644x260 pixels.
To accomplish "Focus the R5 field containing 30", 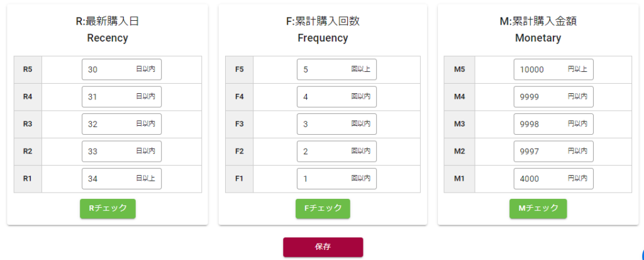I will (x=111, y=70).
